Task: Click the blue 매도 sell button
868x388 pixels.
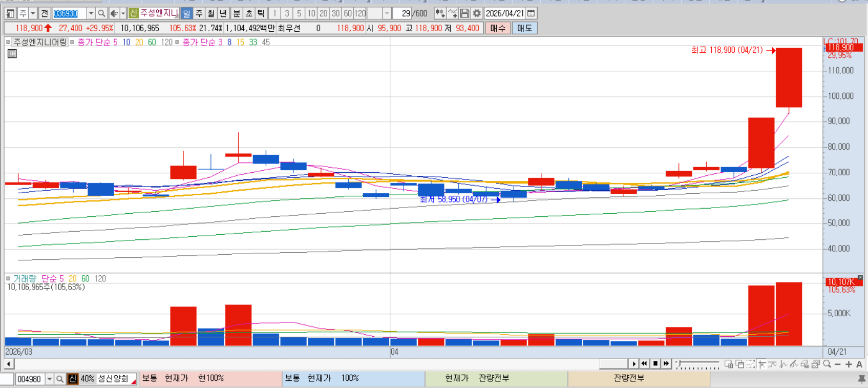Action: (x=524, y=28)
